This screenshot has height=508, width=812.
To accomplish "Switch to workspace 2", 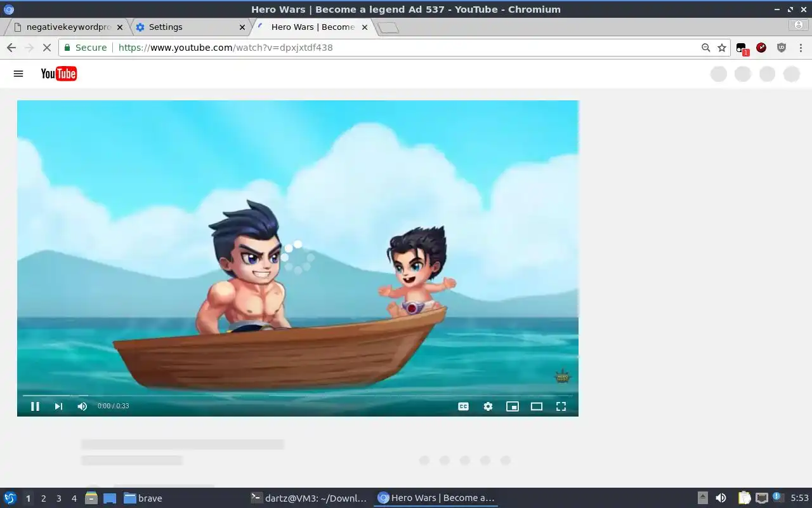I will coord(43,498).
